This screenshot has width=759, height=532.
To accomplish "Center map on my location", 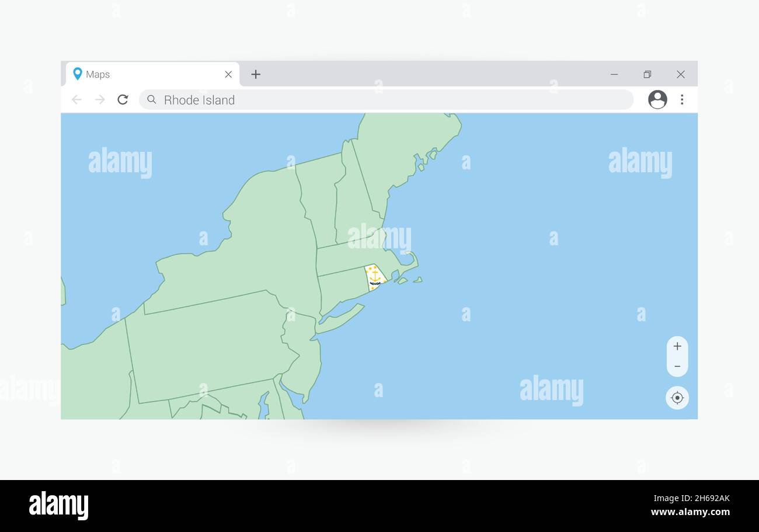I will pos(677,398).
